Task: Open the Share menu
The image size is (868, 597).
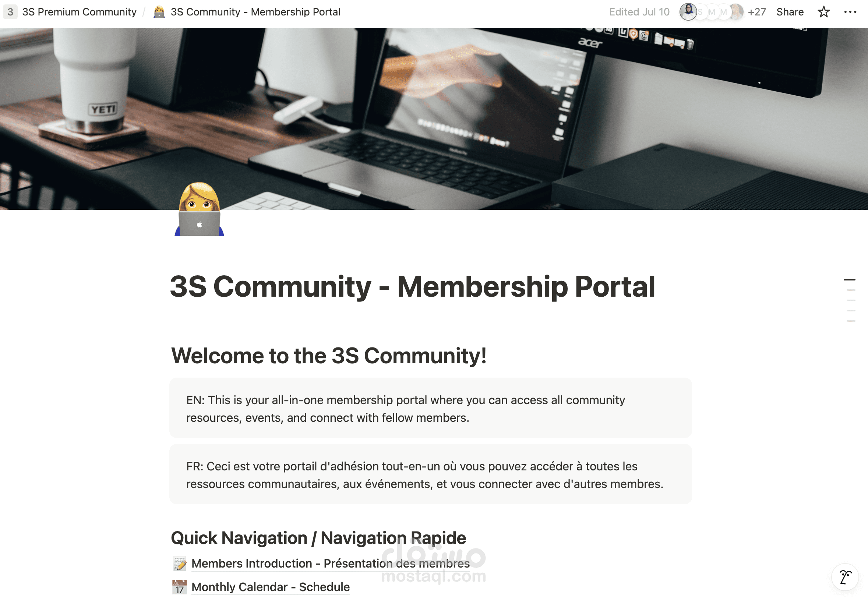Action: tap(790, 12)
